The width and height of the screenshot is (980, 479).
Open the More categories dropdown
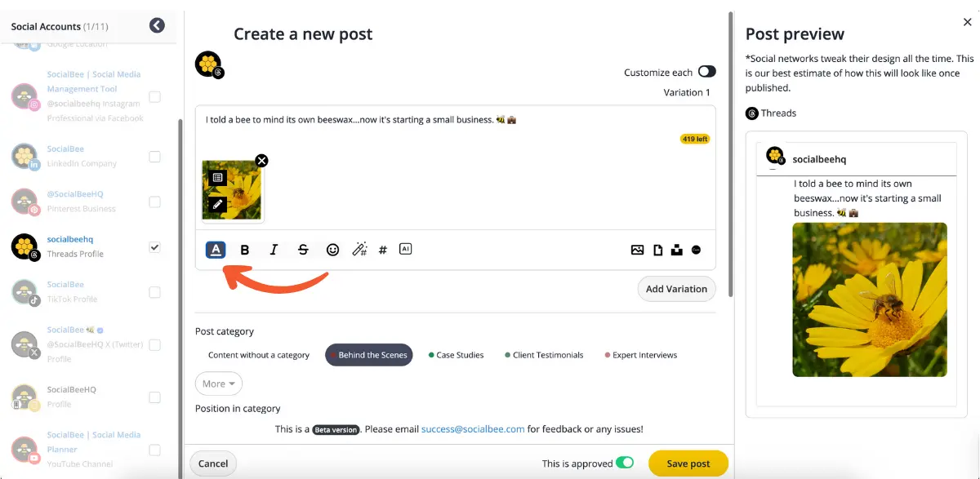[218, 384]
